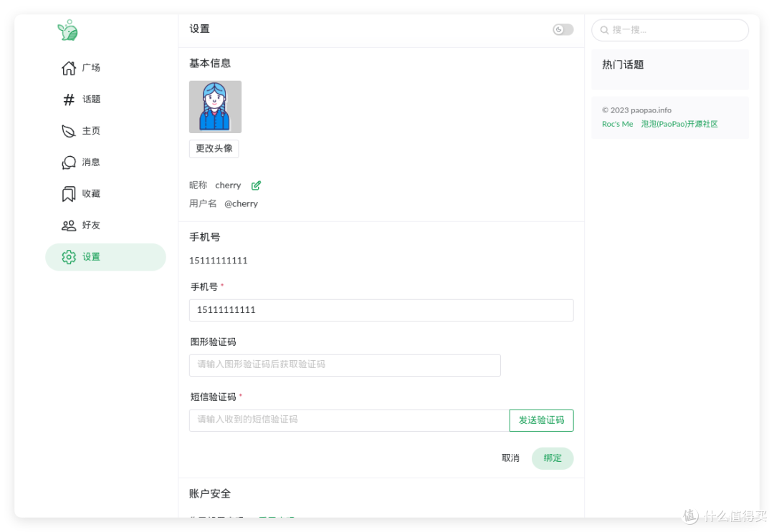Click the 基本信息 section heading
Image resolution: width=774 pixels, height=532 pixels.
(x=210, y=63)
